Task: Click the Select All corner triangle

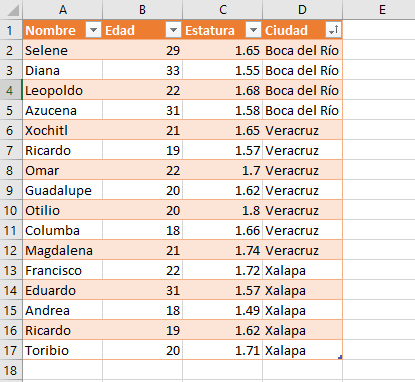Action: tap(13, 10)
